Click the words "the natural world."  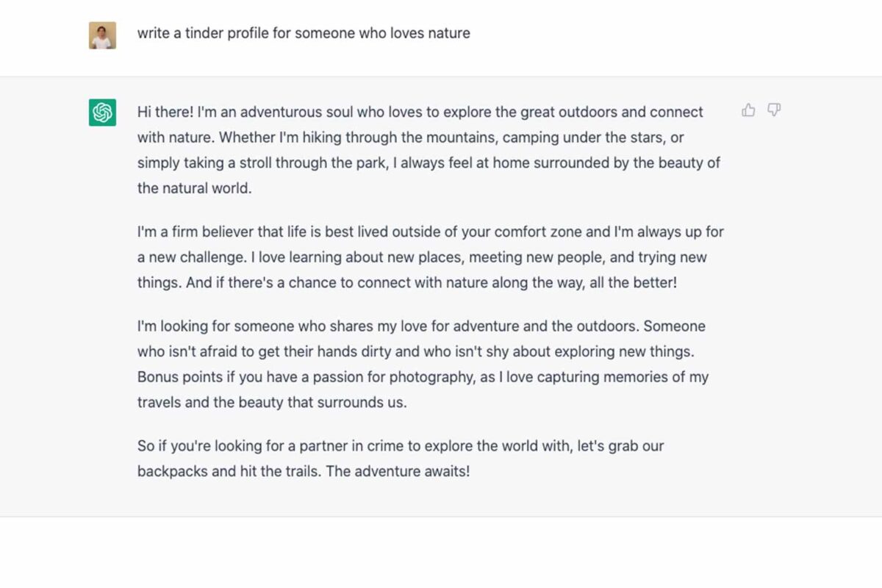click(x=195, y=187)
